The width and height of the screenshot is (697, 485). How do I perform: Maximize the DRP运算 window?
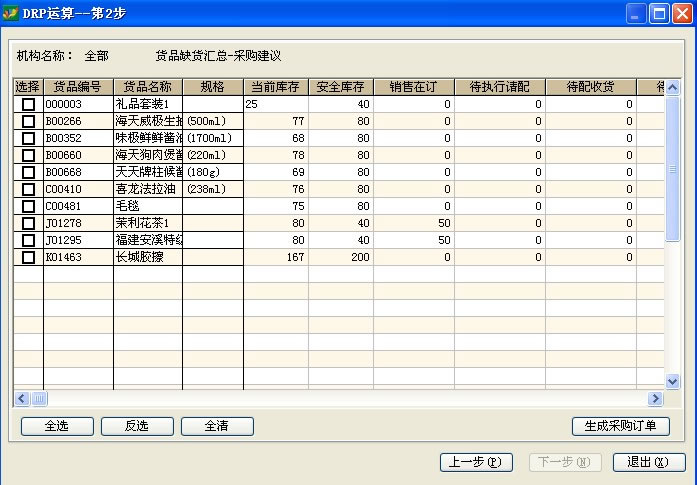(x=659, y=13)
